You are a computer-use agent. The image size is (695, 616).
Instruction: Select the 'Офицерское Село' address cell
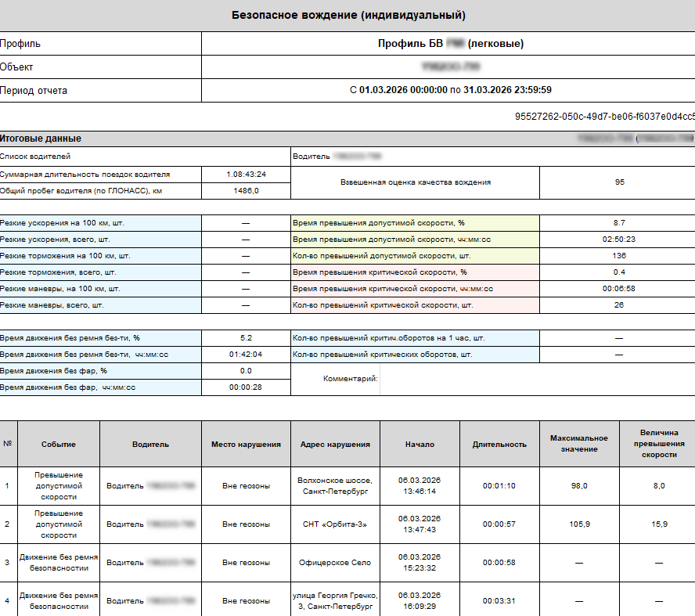(x=335, y=563)
